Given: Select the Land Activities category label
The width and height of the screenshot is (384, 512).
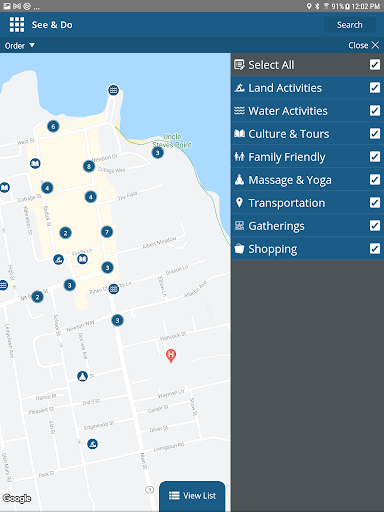Looking at the screenshot, I should point(285,88).
